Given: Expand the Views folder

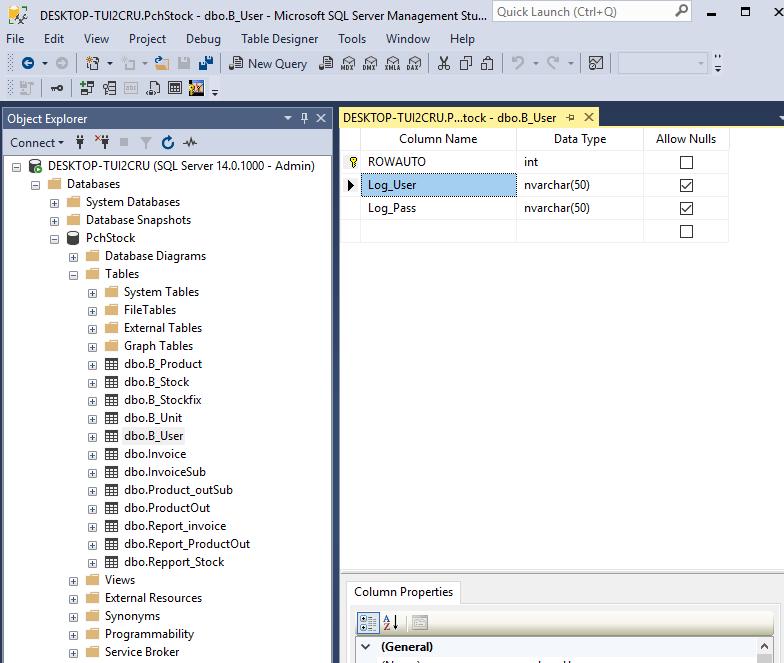Looking at the screenshot, I should tap(74, 580).
